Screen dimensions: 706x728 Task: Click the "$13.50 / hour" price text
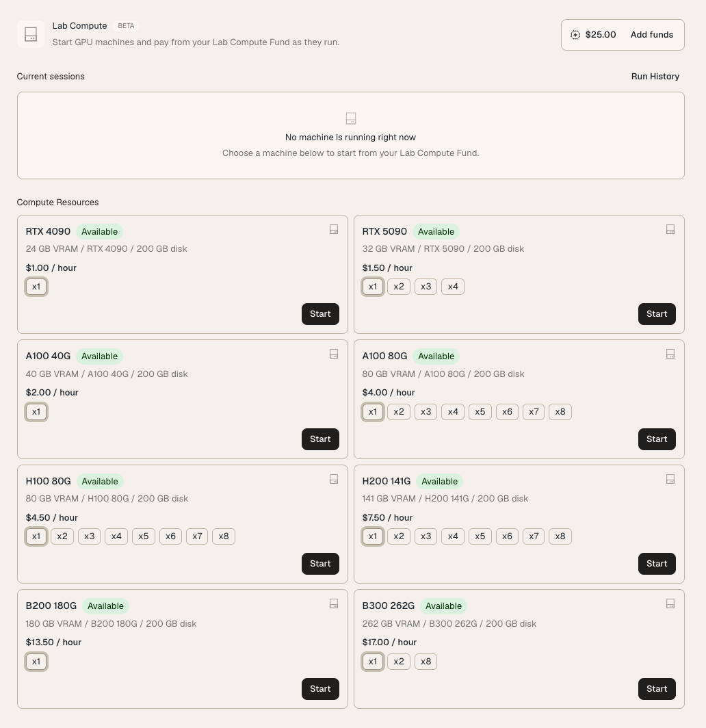[x=53, y=642]
